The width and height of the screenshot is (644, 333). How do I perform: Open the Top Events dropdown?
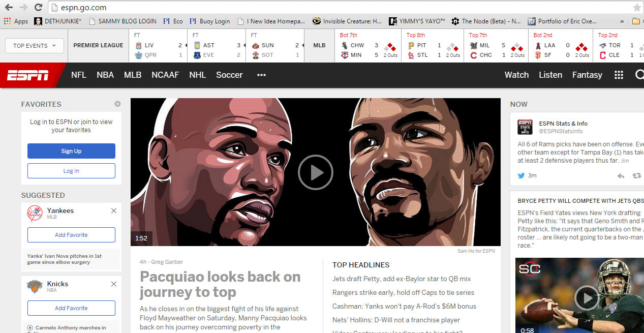[35, 45]
